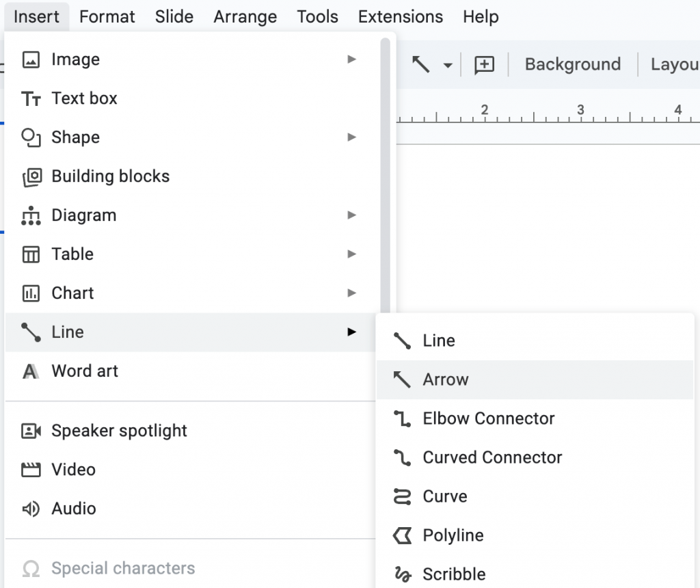Select Polyline text in submenu
This screenshot has width=700, height=588.
click(453, 535)
